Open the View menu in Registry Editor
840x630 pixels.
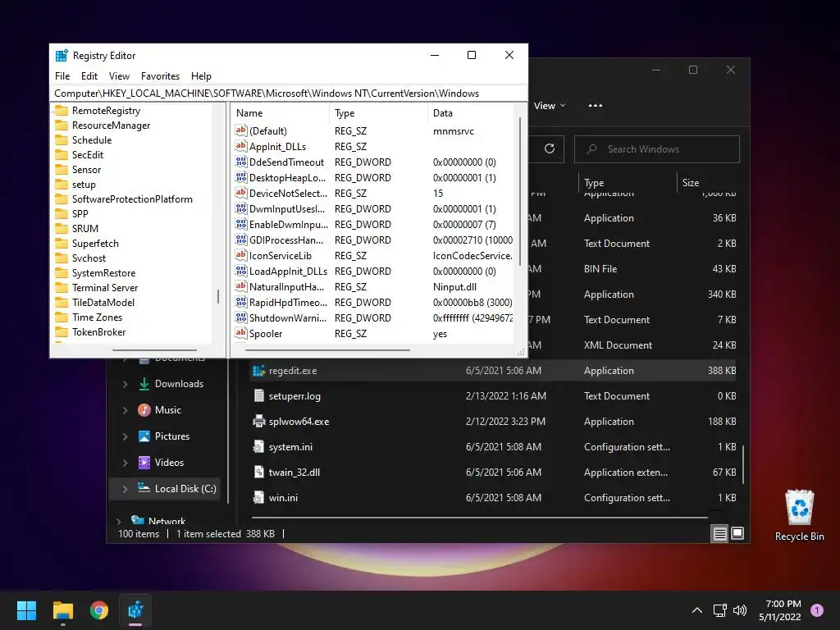tap(119, 76)
